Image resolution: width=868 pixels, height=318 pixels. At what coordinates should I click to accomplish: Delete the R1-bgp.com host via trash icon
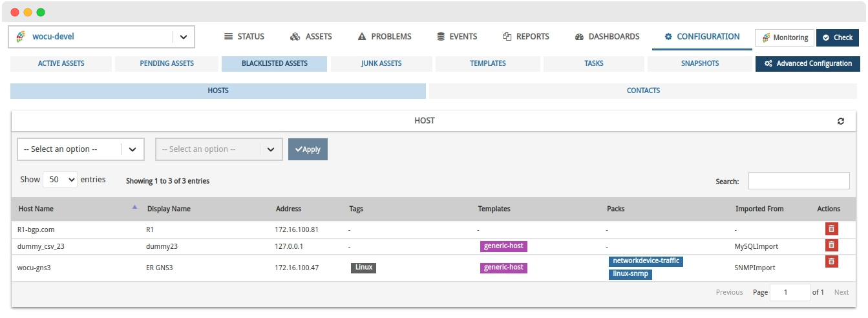tap(831, 229)
